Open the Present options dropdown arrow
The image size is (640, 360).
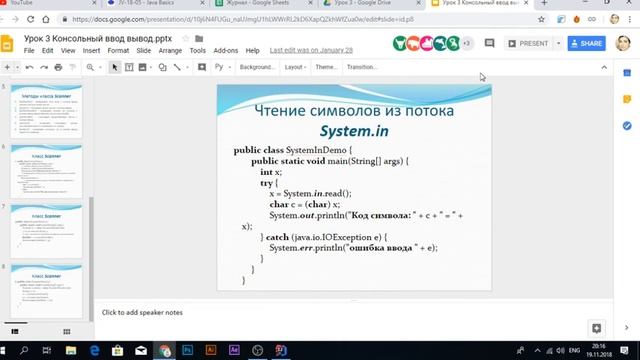click(558, 43)
